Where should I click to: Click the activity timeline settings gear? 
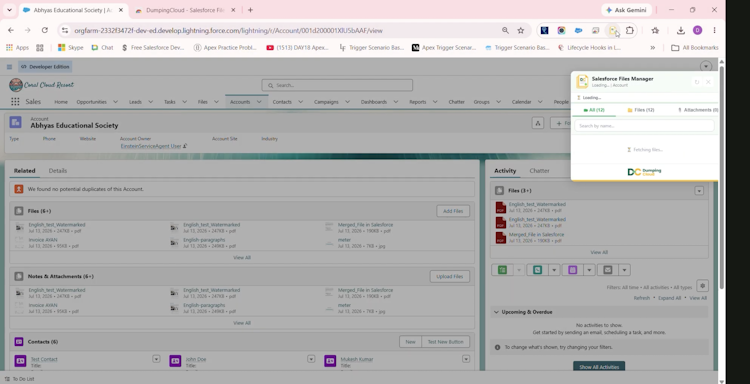(702, 286)
